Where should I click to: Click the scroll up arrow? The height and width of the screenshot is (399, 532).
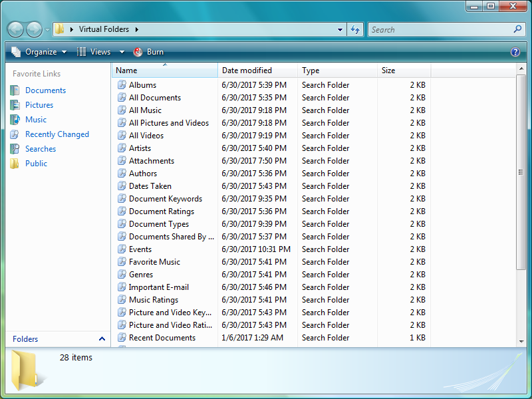click(521, 69)
